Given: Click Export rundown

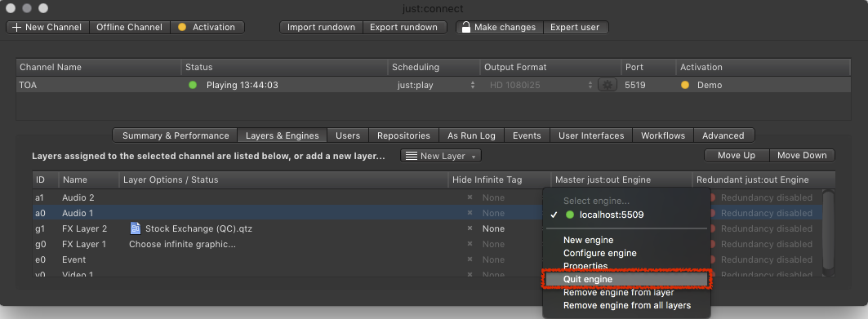Looking at the screenshot, I should coord(404,27).
